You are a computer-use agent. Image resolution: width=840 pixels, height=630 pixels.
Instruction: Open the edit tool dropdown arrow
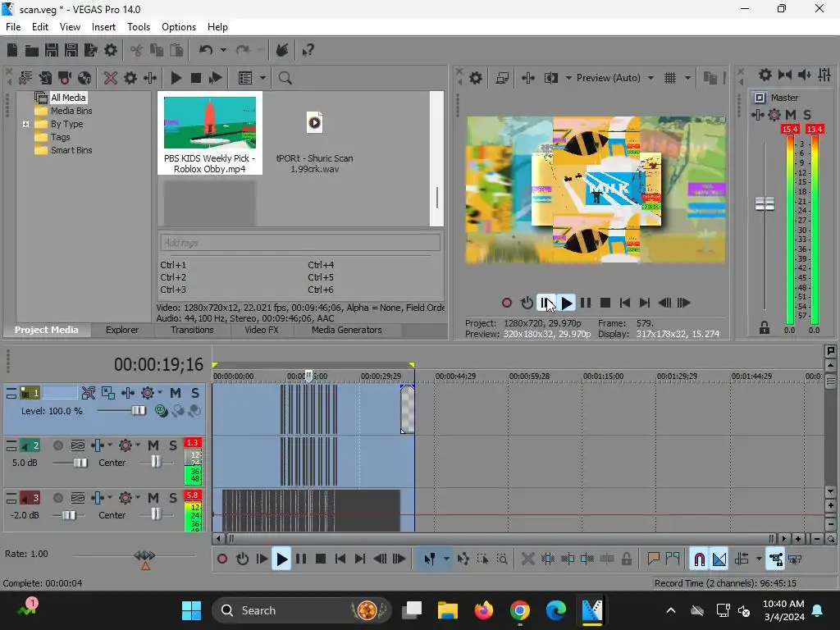pos(446,559)
